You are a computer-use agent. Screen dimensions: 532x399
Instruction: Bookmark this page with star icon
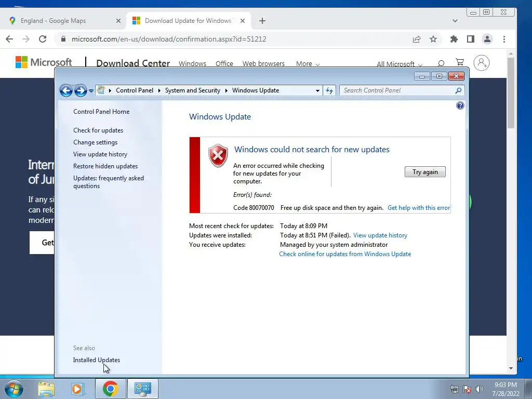433,39
